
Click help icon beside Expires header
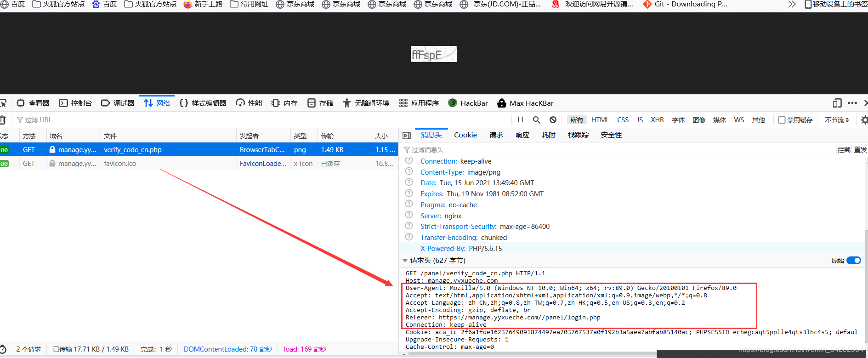(409, 193)
